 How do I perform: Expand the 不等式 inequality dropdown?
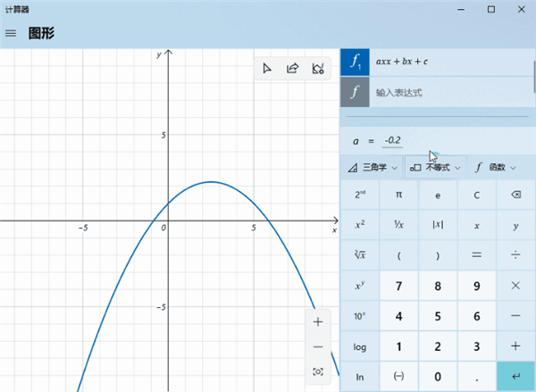tap(435, 167)
